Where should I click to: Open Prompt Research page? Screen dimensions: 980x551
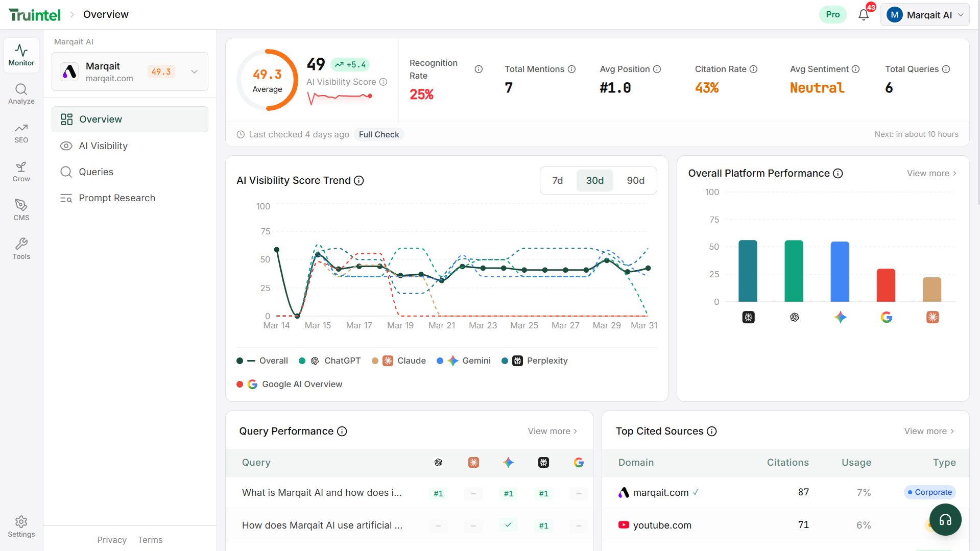(x=130, y=198)
